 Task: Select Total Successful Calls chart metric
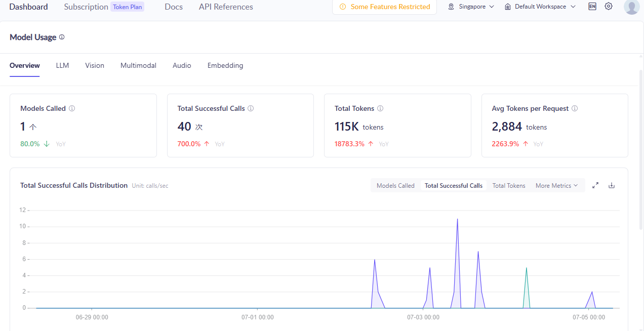[x=454, y=186]
